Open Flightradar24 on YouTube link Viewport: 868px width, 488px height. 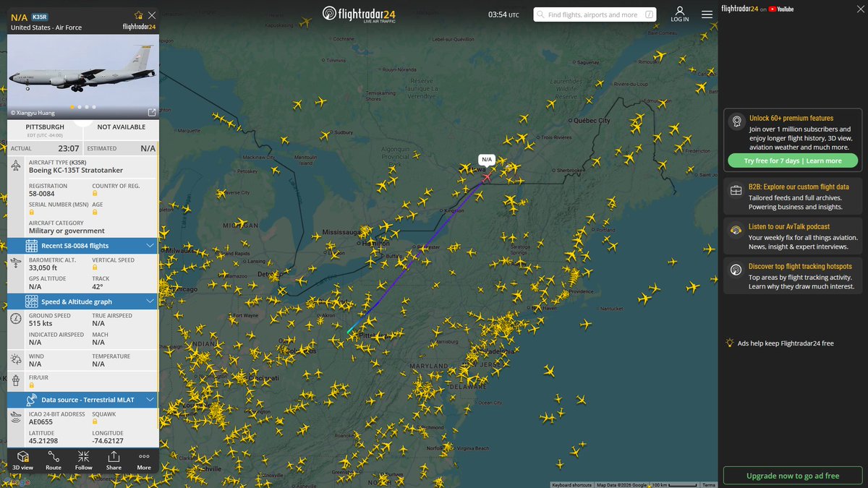point(757,9)
